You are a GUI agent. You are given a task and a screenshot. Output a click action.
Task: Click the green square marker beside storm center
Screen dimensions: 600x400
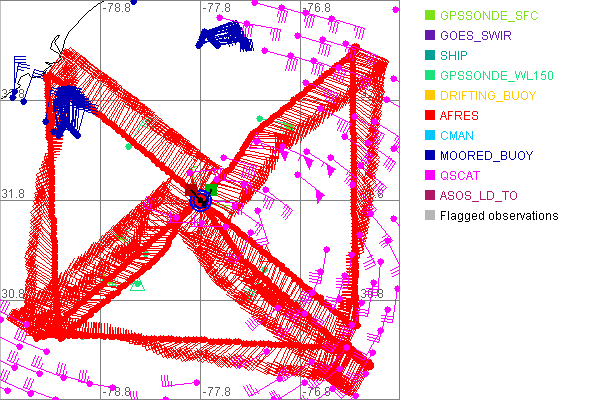tap(211, 189)
